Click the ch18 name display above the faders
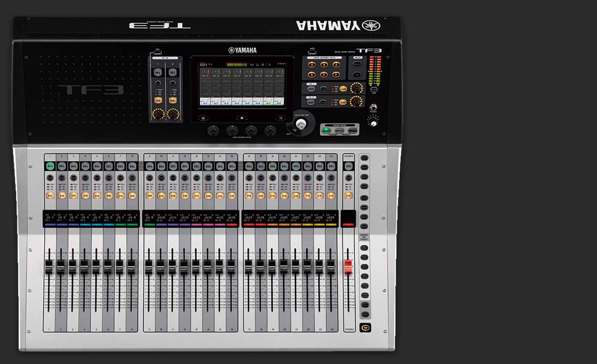The width and height of the screenshot is (597, 364). click(x=260, y=218)
